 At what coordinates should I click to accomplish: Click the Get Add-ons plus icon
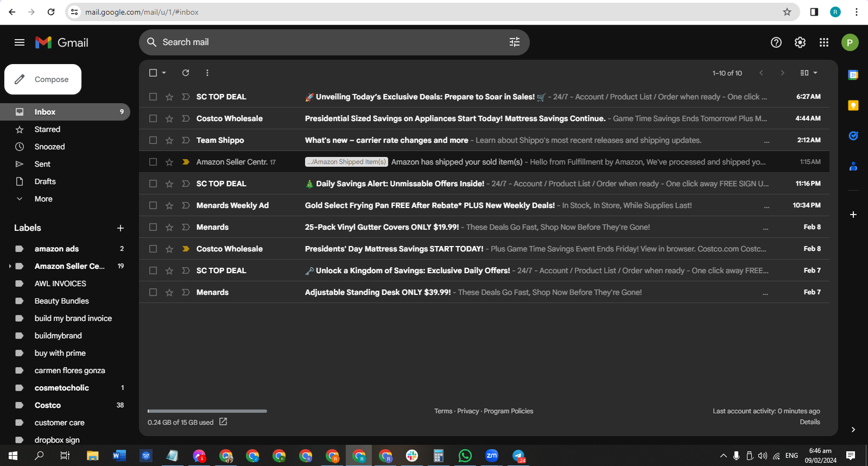853,215
